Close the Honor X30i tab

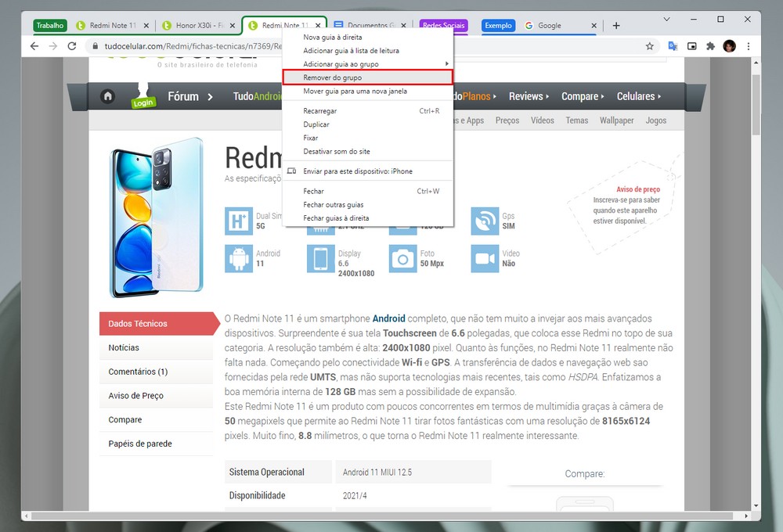coord(233,26)
